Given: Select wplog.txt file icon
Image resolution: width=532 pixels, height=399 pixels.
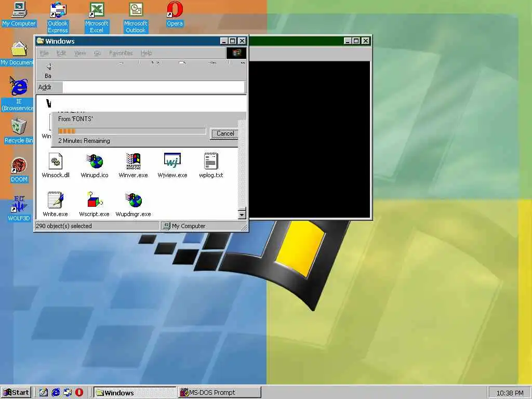Looking at the screenshot, I should click(211, 165).
